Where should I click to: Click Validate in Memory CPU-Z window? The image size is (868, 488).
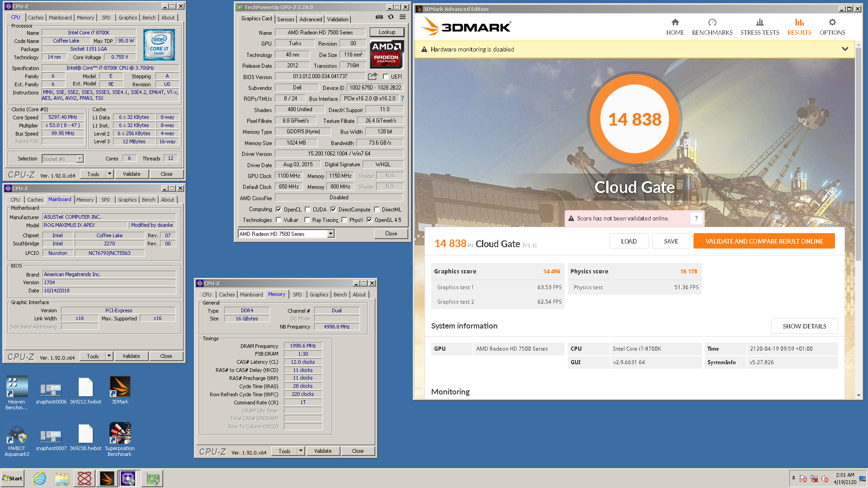tap(323, 451)
